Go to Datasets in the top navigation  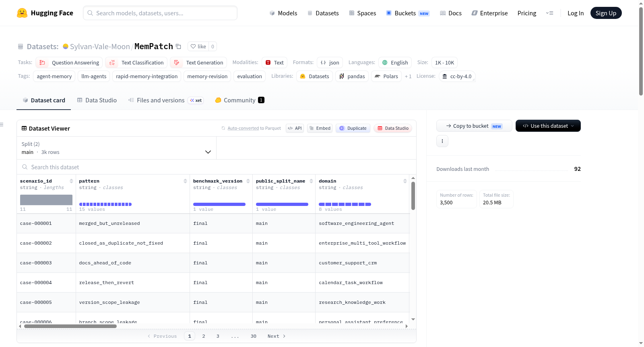[x=323, y=13]
